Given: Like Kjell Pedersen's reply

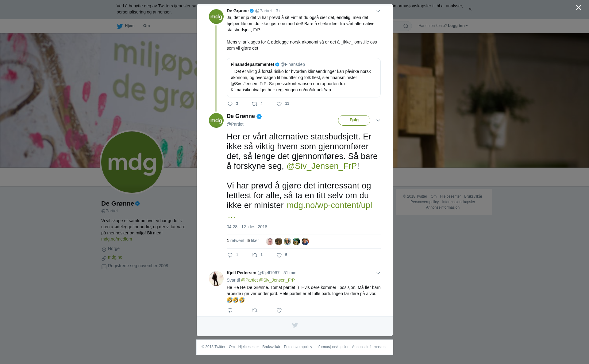Looking at the screenshot, I should [x=279, y=311].
